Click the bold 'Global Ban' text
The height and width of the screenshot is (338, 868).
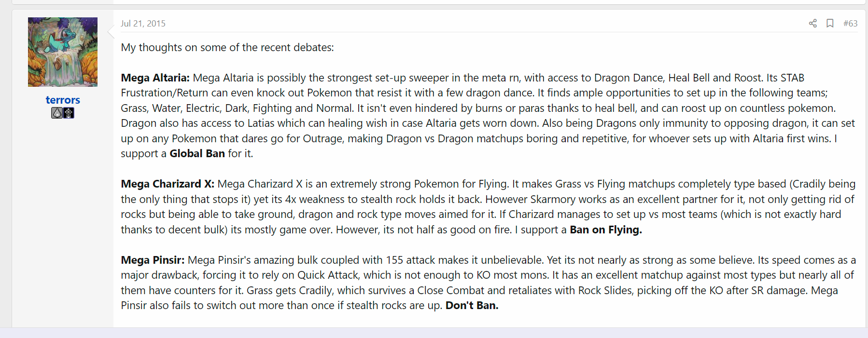point(197,153)
